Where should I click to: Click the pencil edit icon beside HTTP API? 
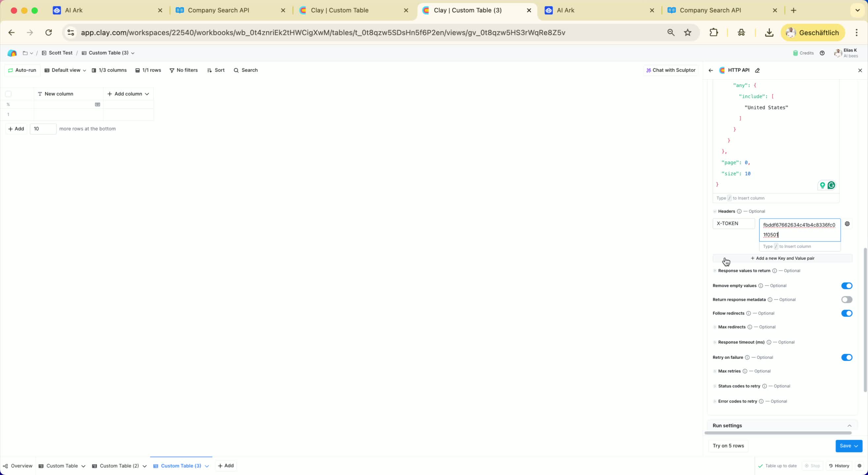pyautogui.click(x=757, y=70)
